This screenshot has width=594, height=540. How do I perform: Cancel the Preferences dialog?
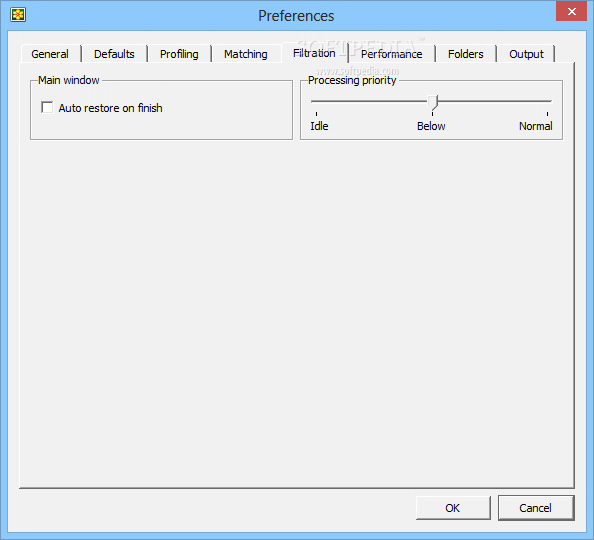pos(536,508)
